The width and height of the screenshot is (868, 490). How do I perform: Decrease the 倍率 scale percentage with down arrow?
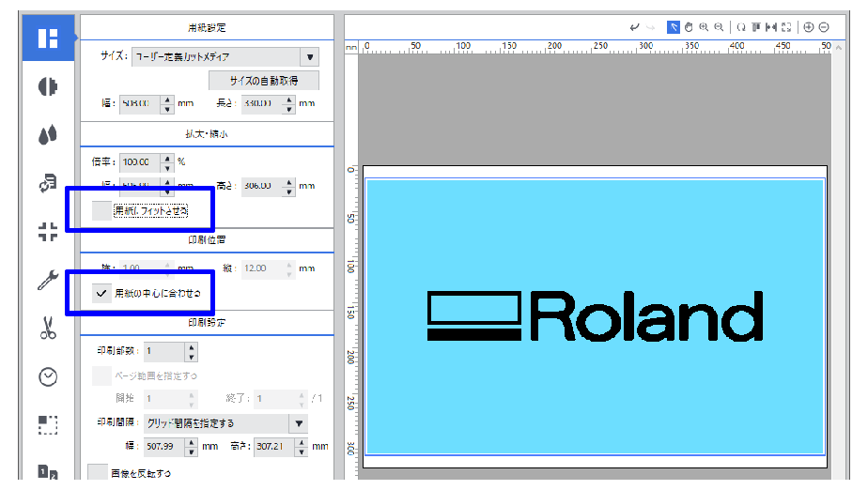(x=168, y=167)
